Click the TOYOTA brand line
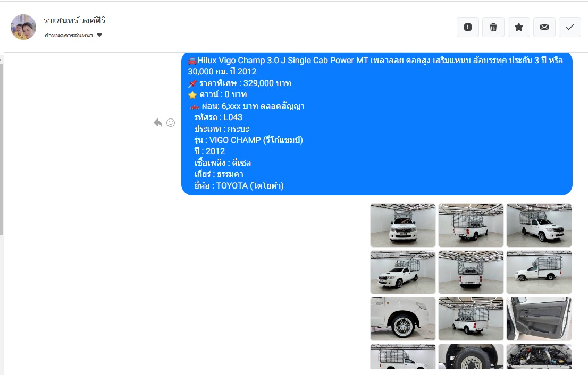588x375 pixels. coord(239,185)
